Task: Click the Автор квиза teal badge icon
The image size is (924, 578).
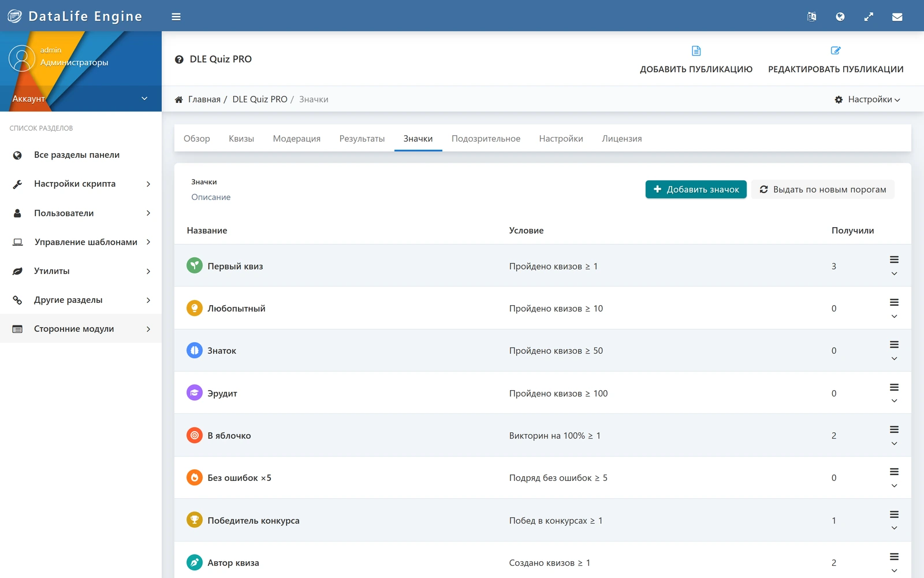Action: pyautogui.click(x=195, y=562)
